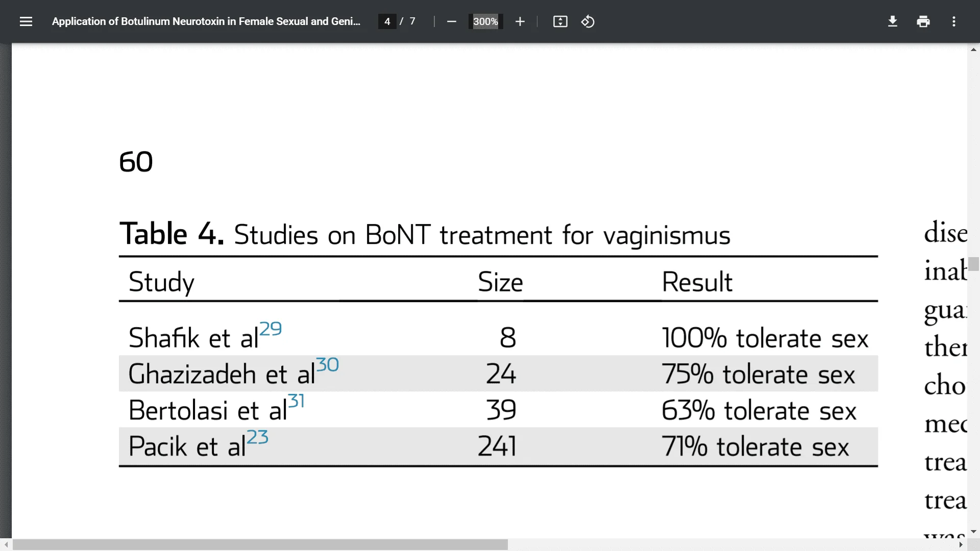Click the zoom level field showing 300%
The image size is (980, 551).
point(485,21)
